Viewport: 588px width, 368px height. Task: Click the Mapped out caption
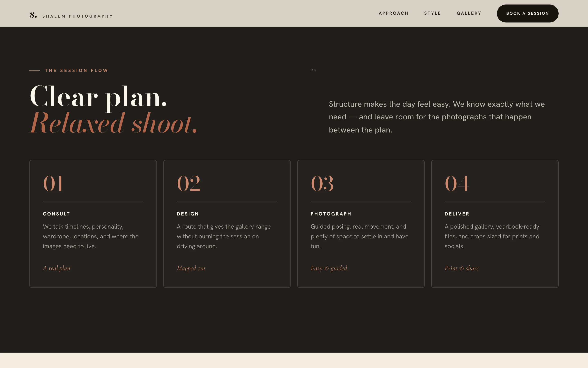[191, 268]
